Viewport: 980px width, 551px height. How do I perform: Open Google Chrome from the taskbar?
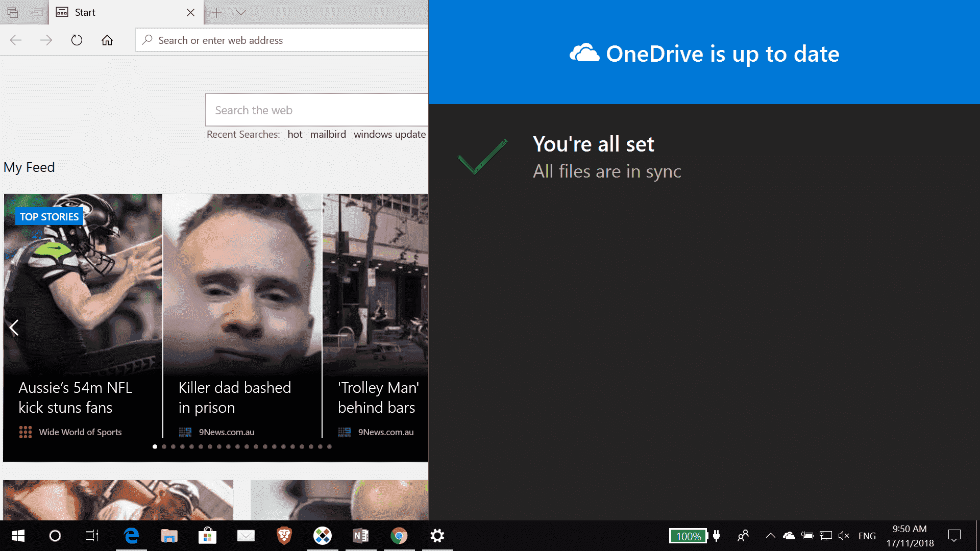point(399,536)
